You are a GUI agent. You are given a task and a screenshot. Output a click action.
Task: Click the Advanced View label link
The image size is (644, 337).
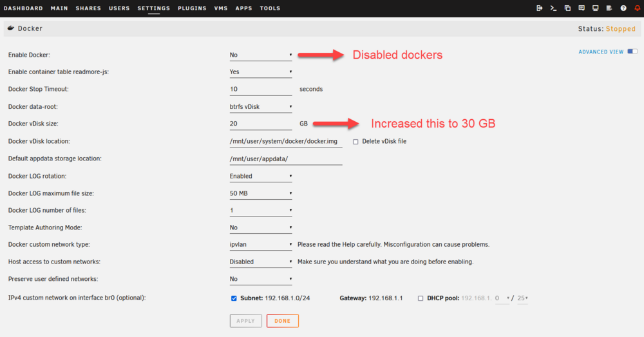601,52
